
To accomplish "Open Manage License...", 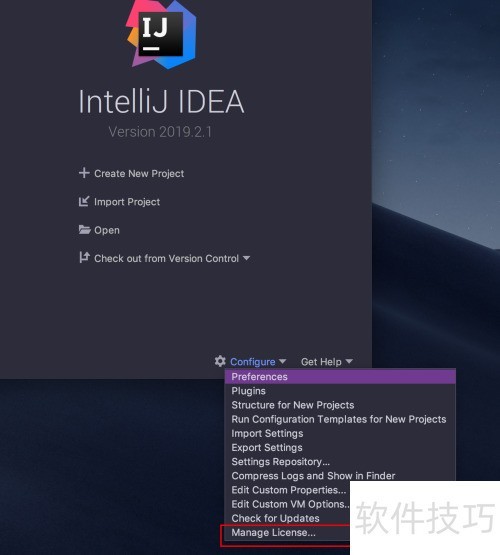I will pyautogui.click(x=287, y=533).
